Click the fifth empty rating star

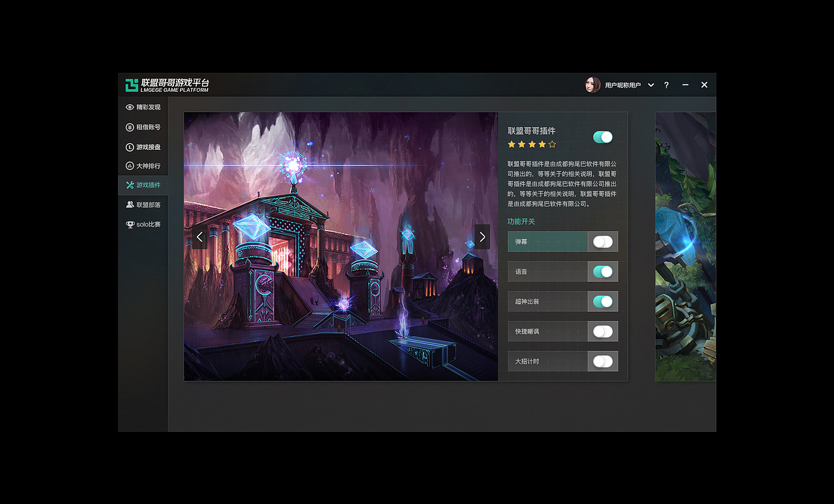(553, 145)
